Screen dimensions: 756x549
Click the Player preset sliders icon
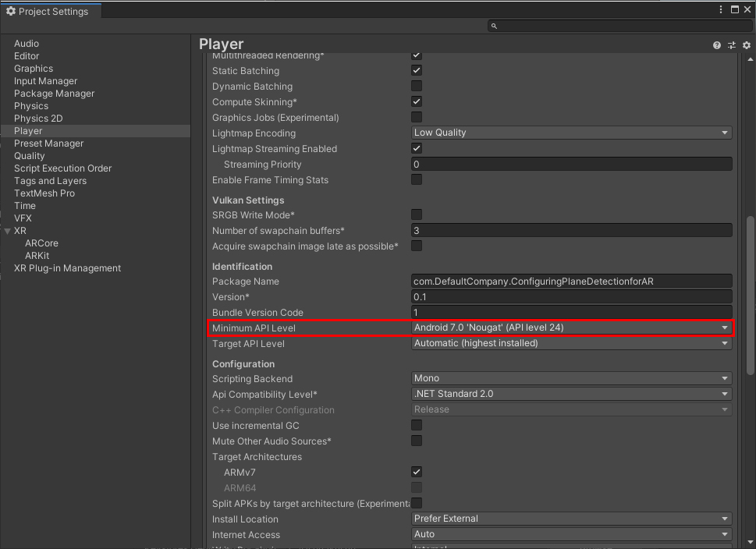tap(732, 45)
